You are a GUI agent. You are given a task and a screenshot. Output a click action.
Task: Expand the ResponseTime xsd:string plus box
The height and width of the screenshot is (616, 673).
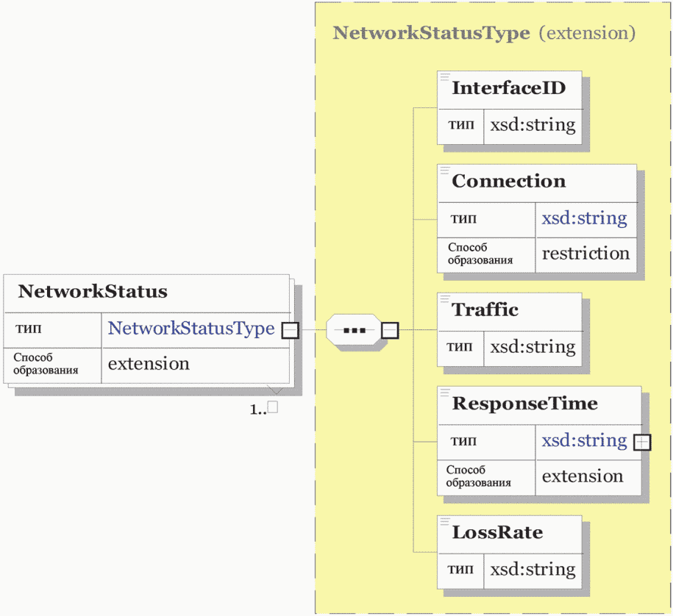pyautogui.click(x=642, y=443)
